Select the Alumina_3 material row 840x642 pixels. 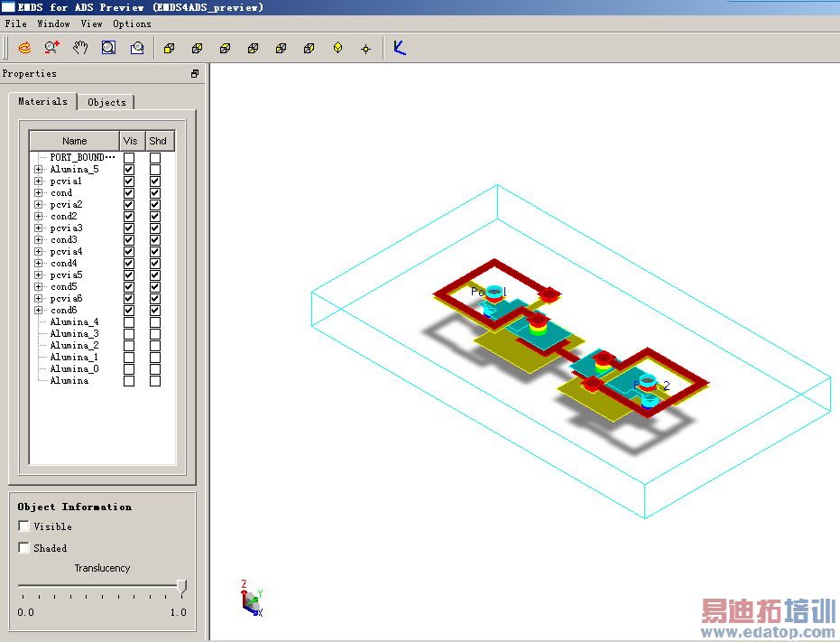[x=75, y=333]
